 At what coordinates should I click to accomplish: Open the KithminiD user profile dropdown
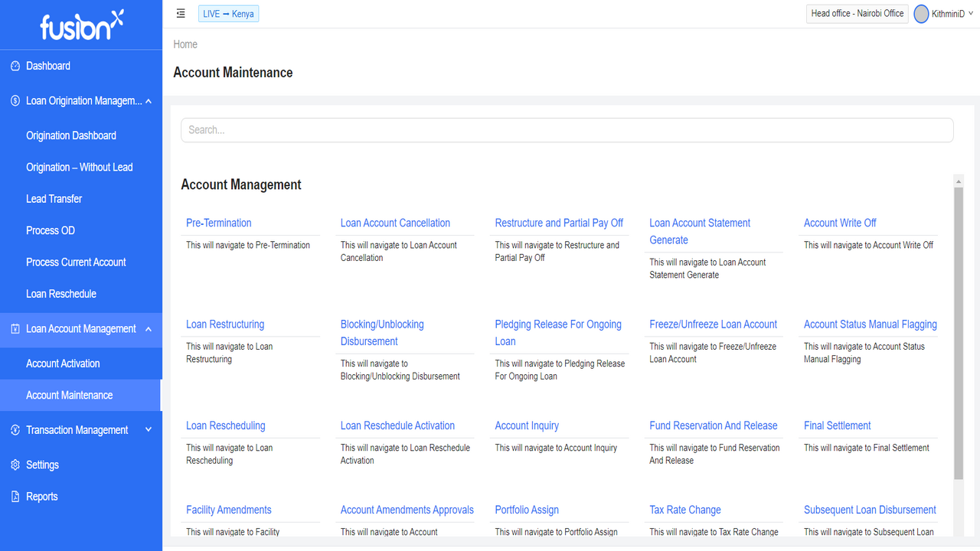coord(942,13)
